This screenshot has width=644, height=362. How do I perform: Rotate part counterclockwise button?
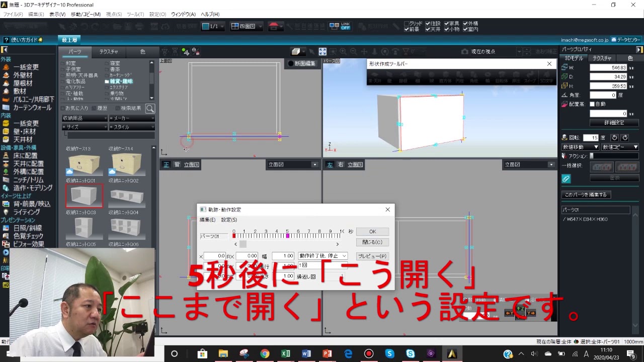point(614,138)
